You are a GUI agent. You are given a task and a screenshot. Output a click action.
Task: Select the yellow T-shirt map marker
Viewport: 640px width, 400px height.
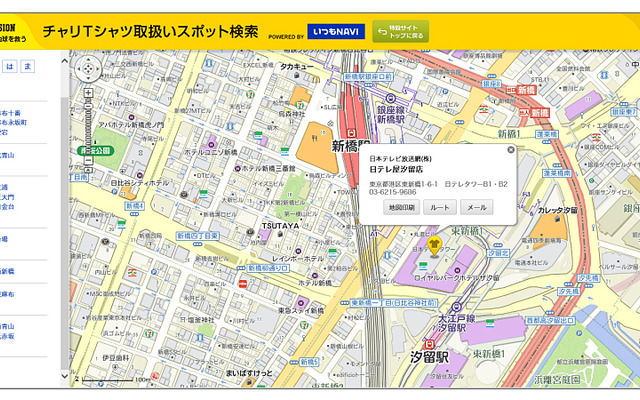click(x=434, y=246)
